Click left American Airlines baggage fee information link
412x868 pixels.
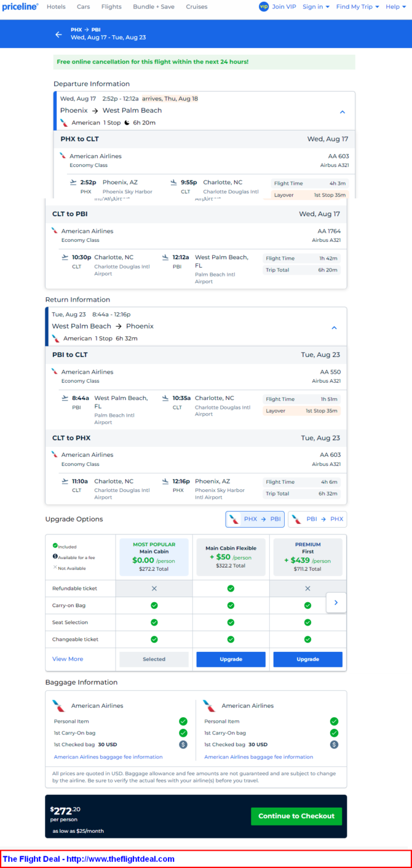[108, 757]
